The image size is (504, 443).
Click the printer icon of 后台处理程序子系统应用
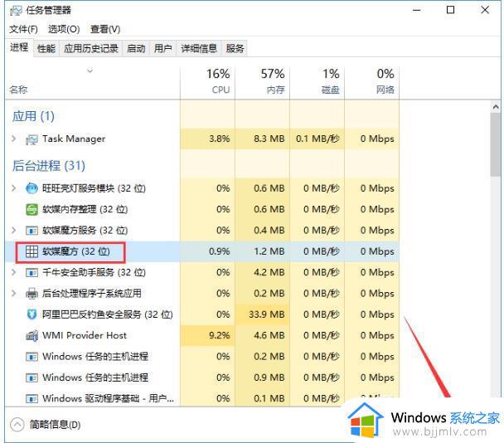pos(31,294)
